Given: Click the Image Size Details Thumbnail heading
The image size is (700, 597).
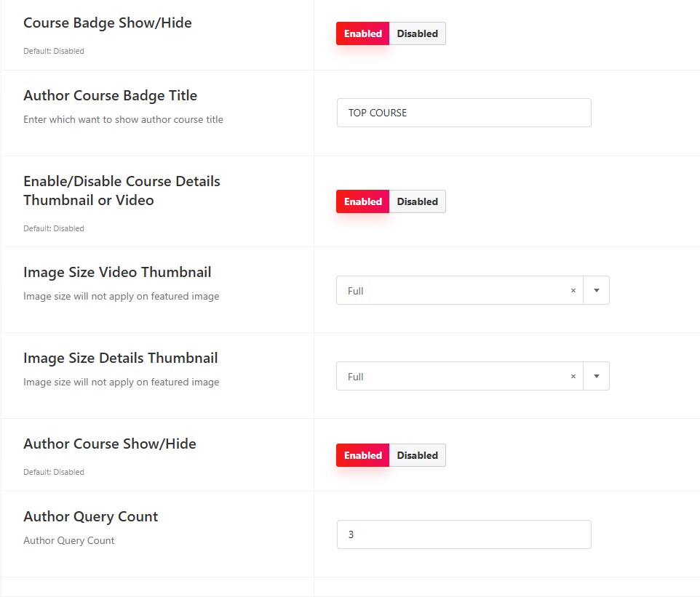Looking at the screenshot, I should (121, 358).
